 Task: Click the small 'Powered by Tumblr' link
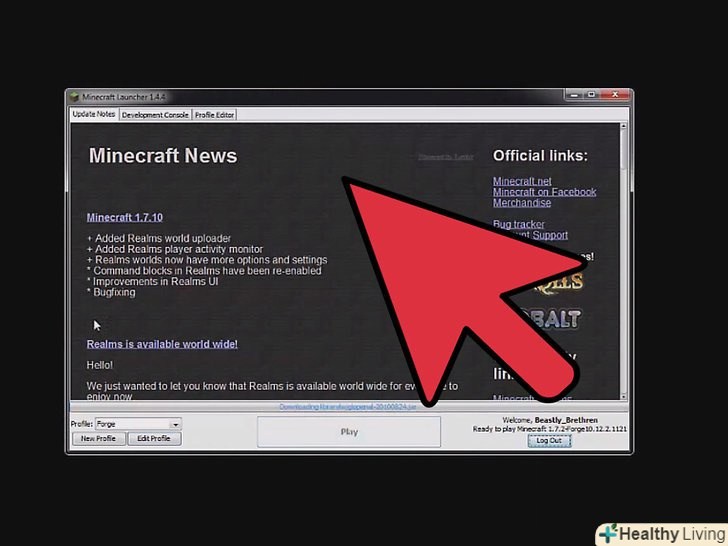[x=446, y=157]
